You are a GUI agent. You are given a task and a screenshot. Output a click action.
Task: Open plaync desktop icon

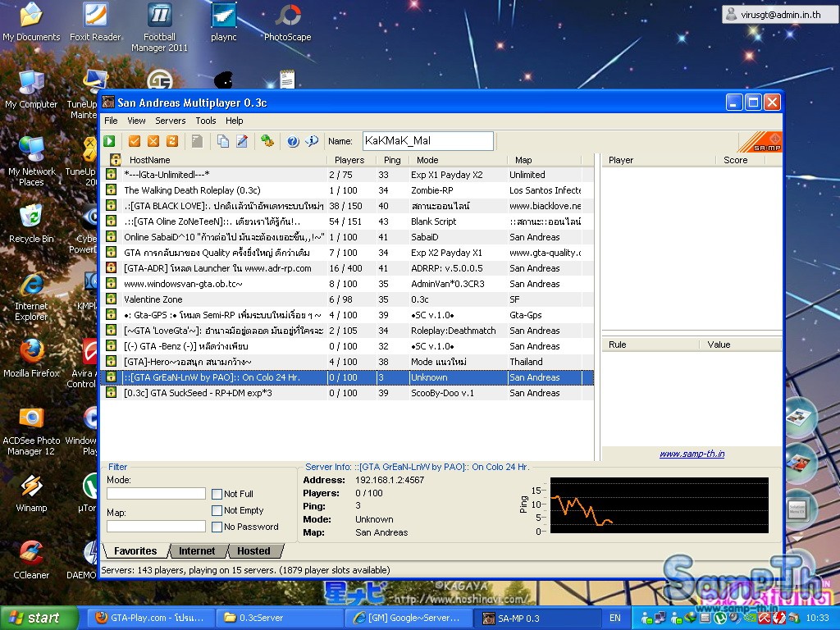coord(224,21)
